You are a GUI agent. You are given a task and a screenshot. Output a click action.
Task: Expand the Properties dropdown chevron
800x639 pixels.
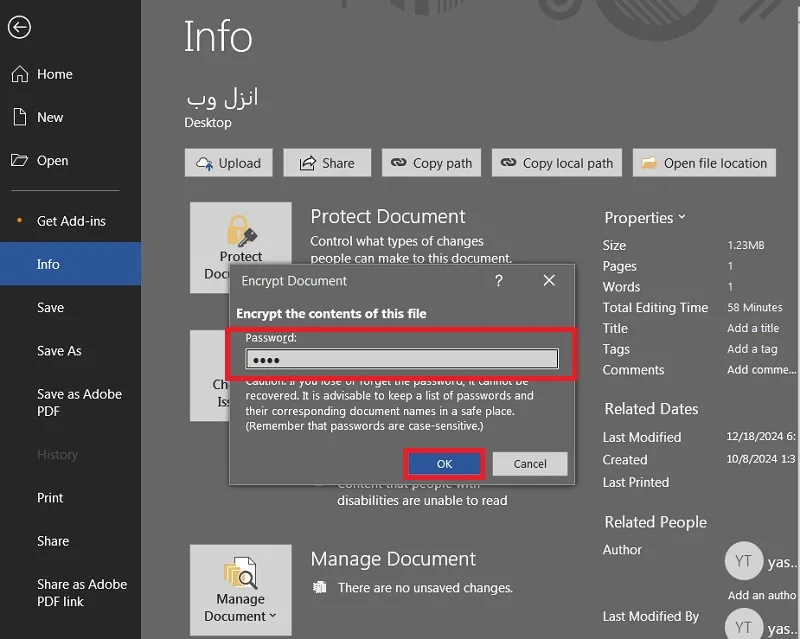click(x=682, y=217)
